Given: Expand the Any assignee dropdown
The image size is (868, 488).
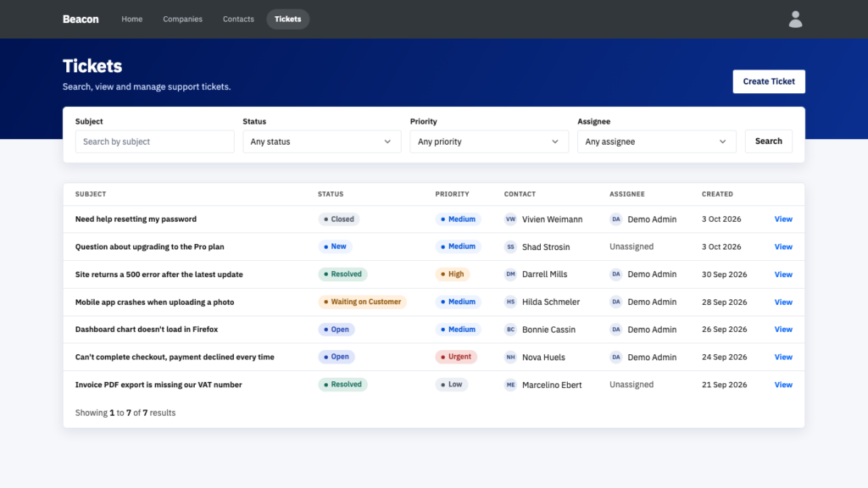Looking at the screenshot, I should [657, 141].
